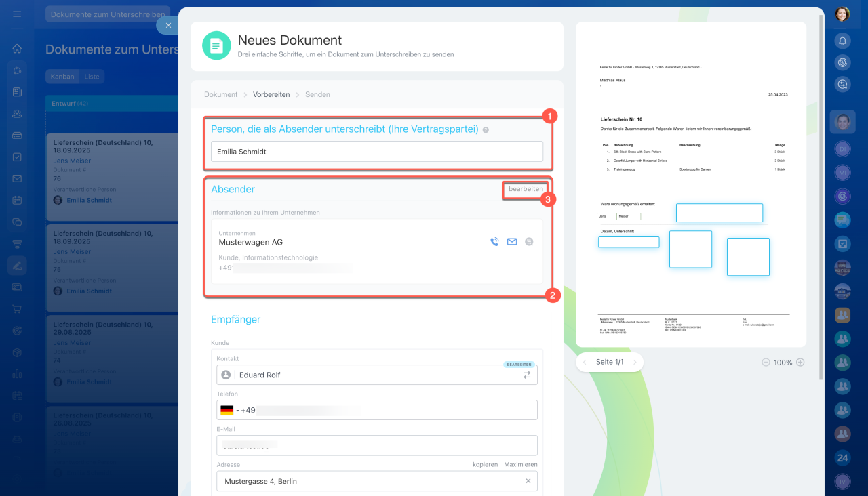The width and height of the screenshot is (868, 496).
Task: Open the online store cart icon in sidebar
Action: coord(17,309)
